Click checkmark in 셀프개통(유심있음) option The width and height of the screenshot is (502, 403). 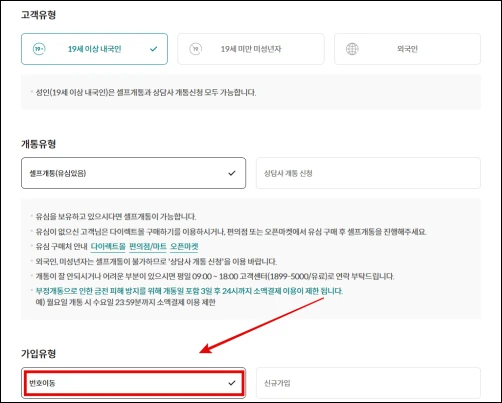coord(232,173)
